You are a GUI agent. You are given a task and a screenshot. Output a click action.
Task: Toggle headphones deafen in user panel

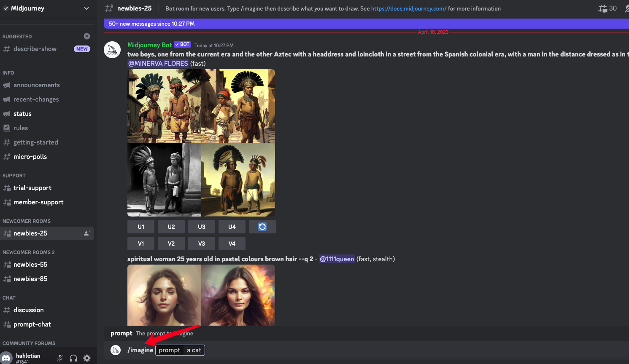(73, 358)
